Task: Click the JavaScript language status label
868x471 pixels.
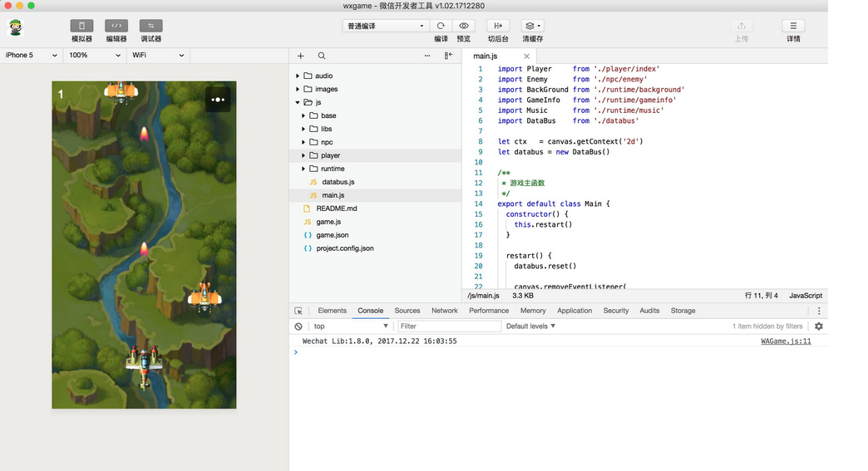Action: click(806, 296)
